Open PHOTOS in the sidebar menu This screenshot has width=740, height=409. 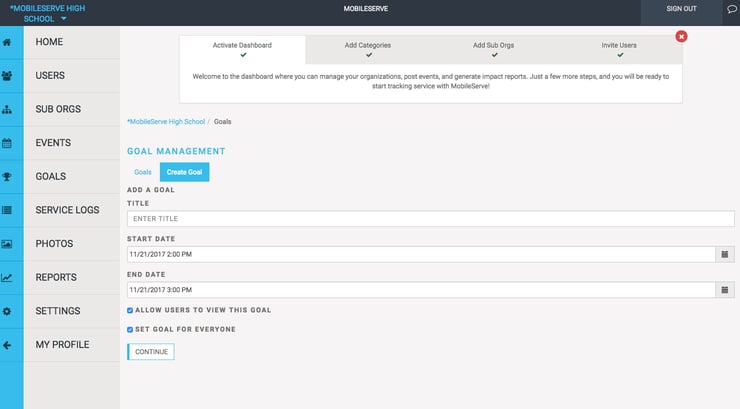(72, 244)
